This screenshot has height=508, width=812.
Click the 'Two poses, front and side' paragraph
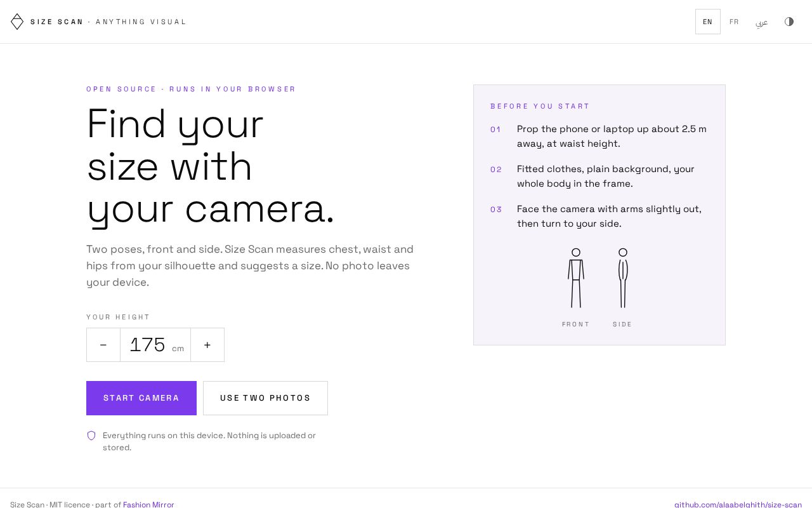pos(250,265)
